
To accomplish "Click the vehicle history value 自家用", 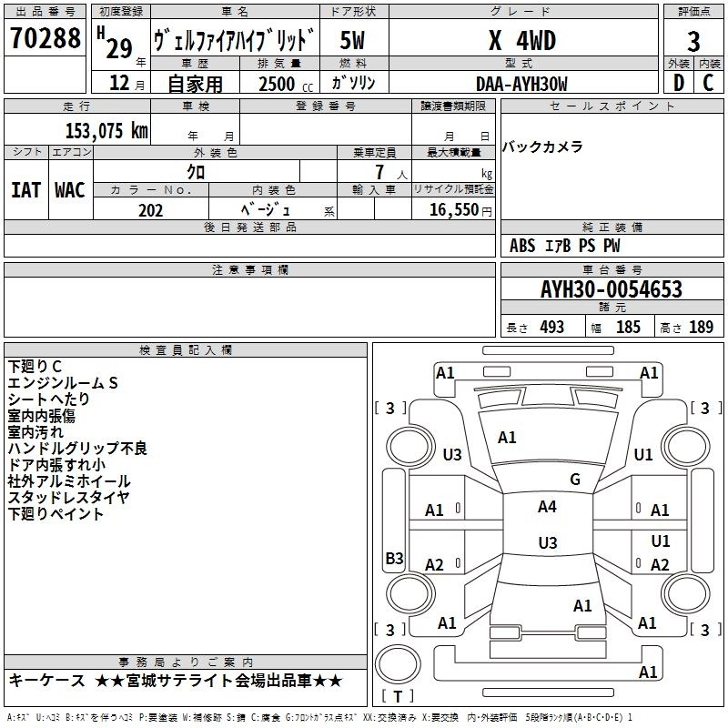I will point(195,84).
